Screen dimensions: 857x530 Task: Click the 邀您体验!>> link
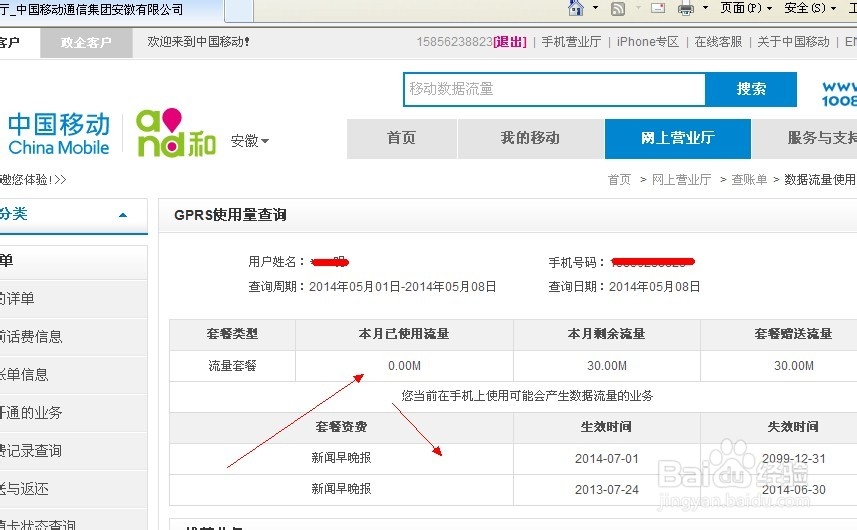(33, 180)
